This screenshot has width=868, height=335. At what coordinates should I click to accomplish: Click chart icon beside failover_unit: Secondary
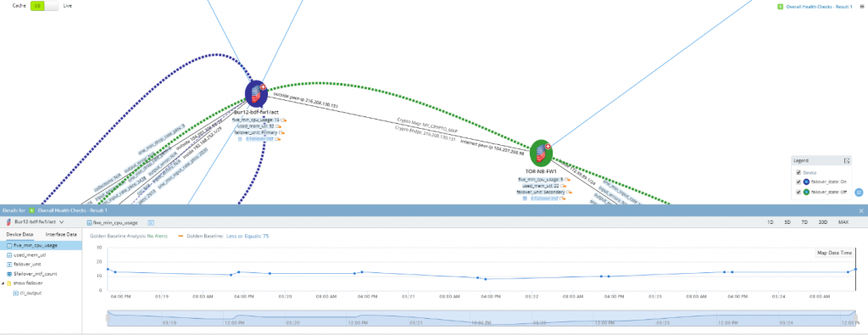click(x=569, y=193)
